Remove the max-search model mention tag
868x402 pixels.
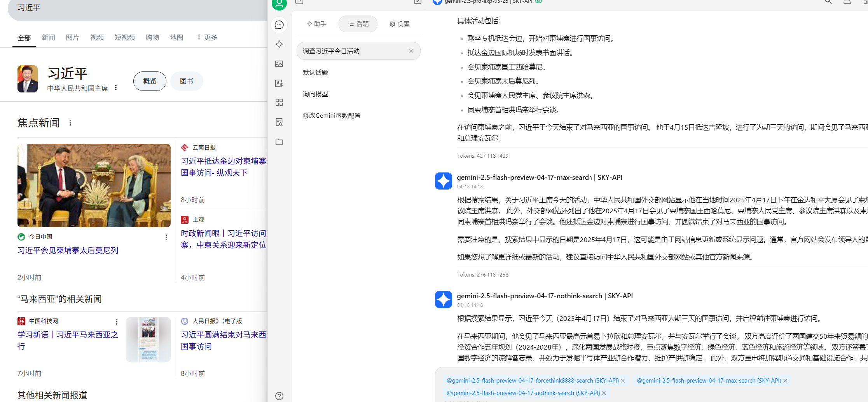tap(785, 381)
